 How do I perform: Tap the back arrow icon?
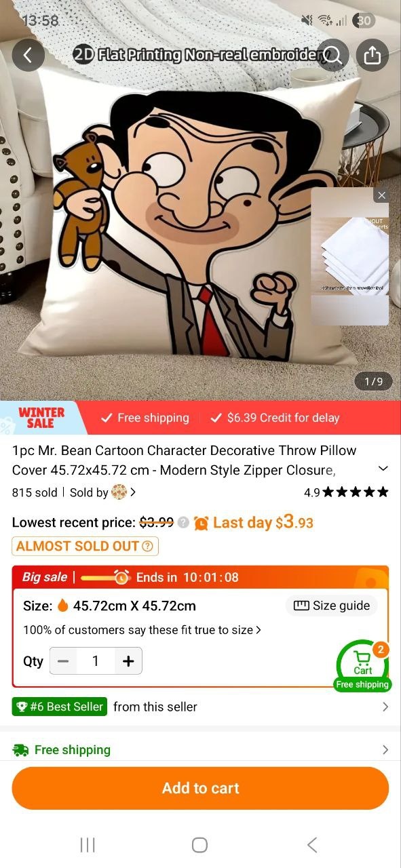[x=28, y=55]
